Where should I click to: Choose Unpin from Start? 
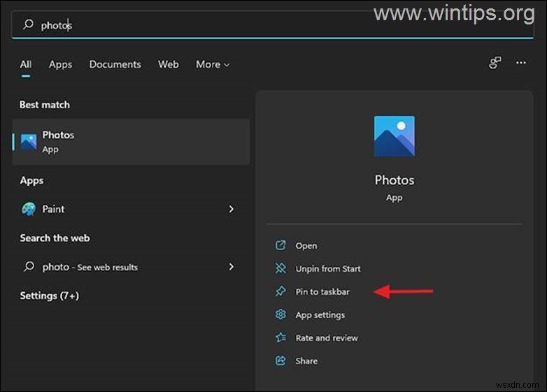click(328, 268)
